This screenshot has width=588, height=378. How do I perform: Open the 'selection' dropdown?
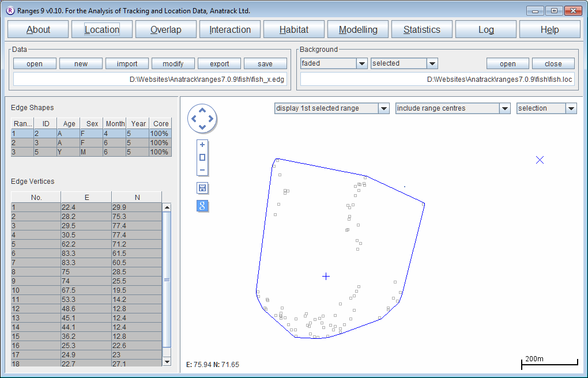[571, 108]
